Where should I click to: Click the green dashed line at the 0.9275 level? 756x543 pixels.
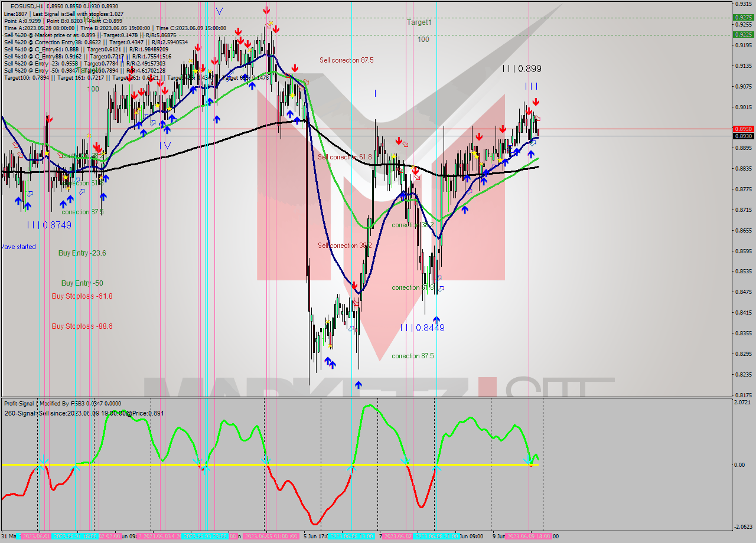tap(366, 18)
